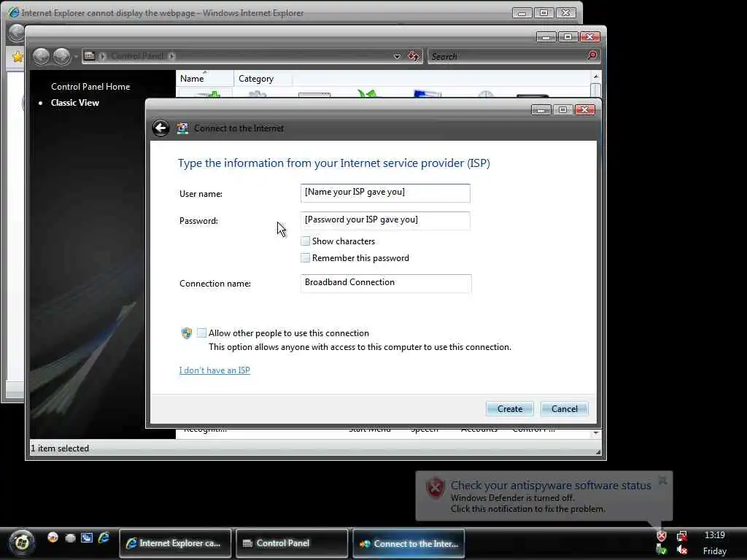
Task: Click the second Quick Launch icon
Action: (70, 538)
